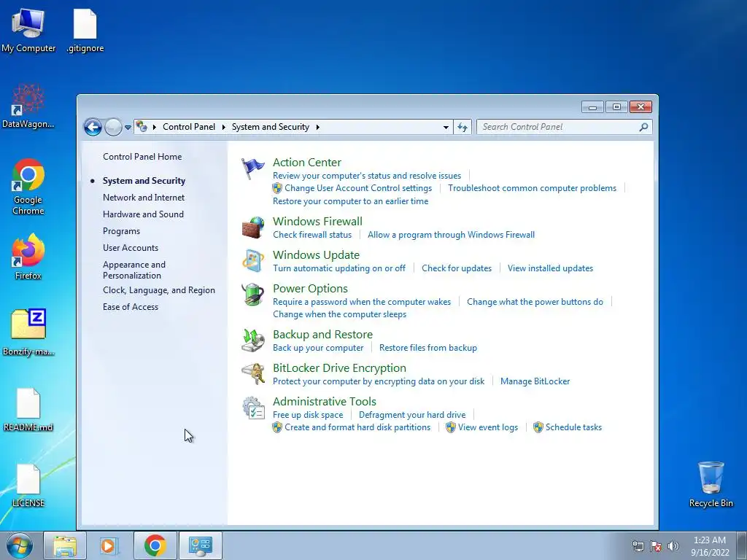Select the My Computer desktop icon
The height and width of the screenshot is (560, 747).
pyautogui.click(x=28, y=31)
